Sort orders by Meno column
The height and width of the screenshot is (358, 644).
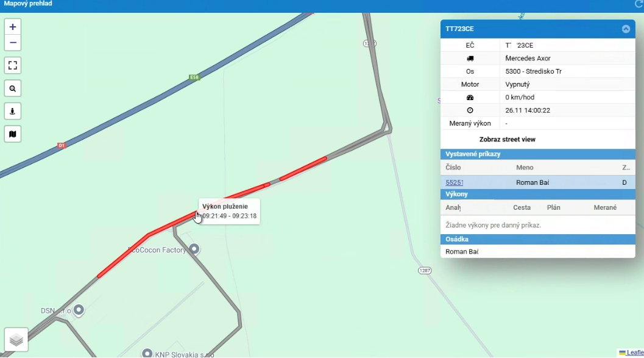(525, 167)
